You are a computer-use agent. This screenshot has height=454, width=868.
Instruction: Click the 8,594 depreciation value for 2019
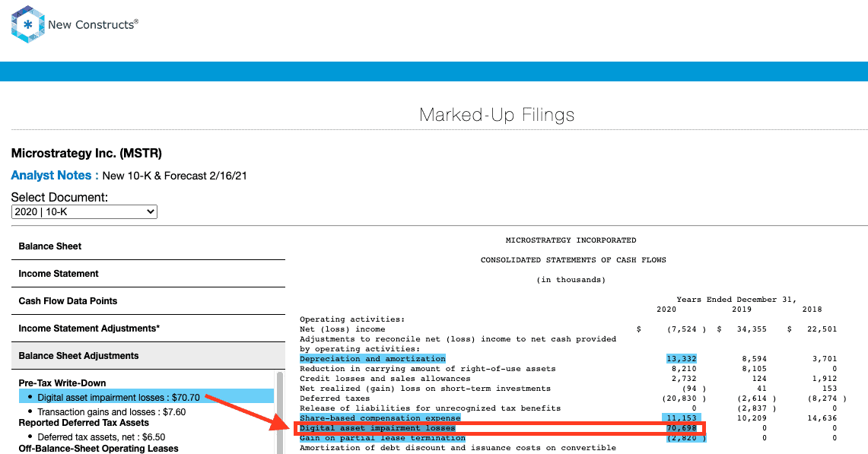pos(754,359)
